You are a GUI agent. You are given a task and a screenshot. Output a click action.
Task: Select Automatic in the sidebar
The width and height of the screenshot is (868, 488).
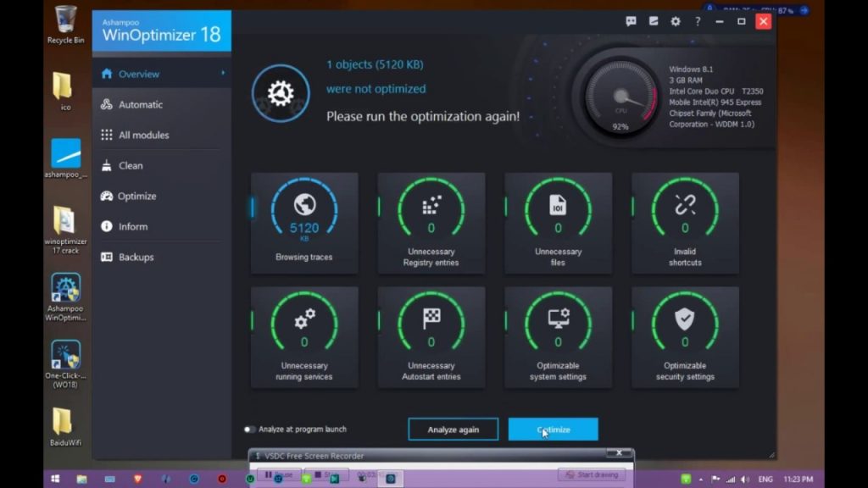162,104
